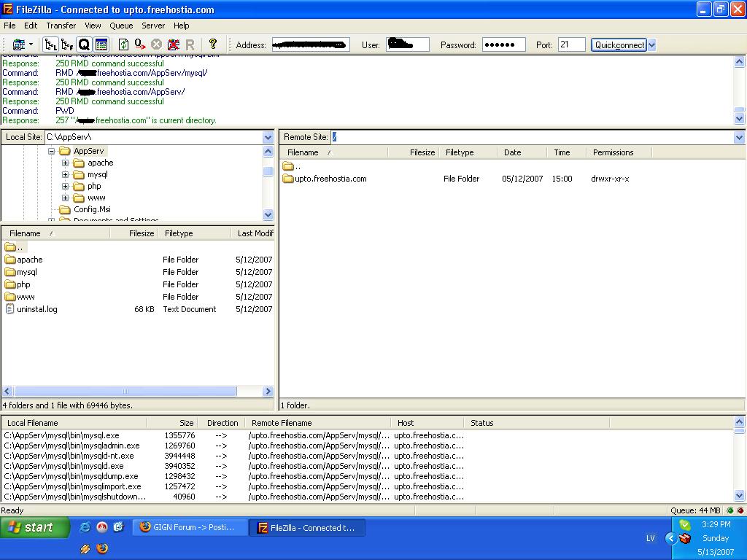
Task: Click the Firefox quick launch icon
Action: (102, 549)
